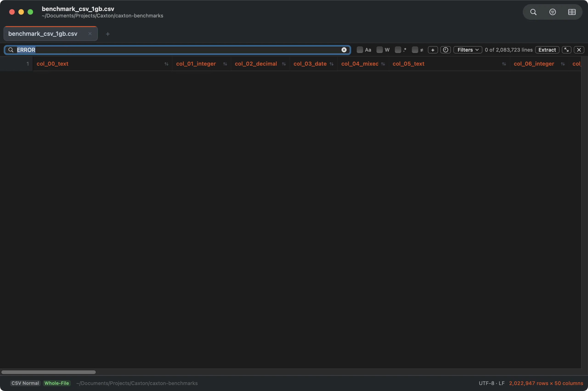Click the ERROR search input field
The image size is (588, 391).
(177, 50)
